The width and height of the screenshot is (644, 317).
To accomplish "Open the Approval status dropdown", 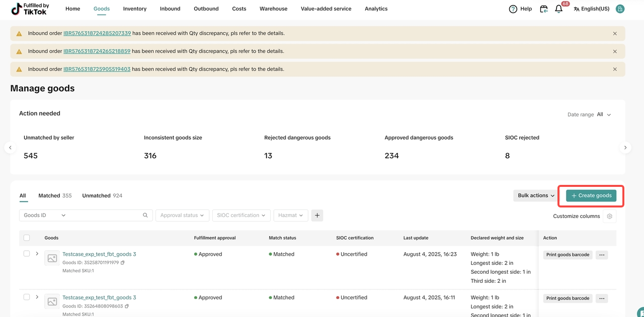I will point(182,216).
